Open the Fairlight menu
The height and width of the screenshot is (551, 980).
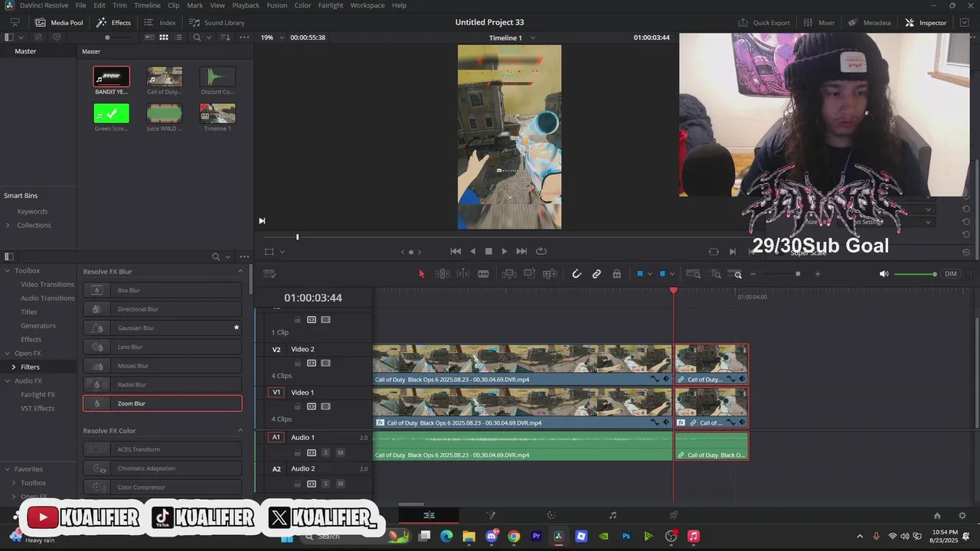pos(331,5)
